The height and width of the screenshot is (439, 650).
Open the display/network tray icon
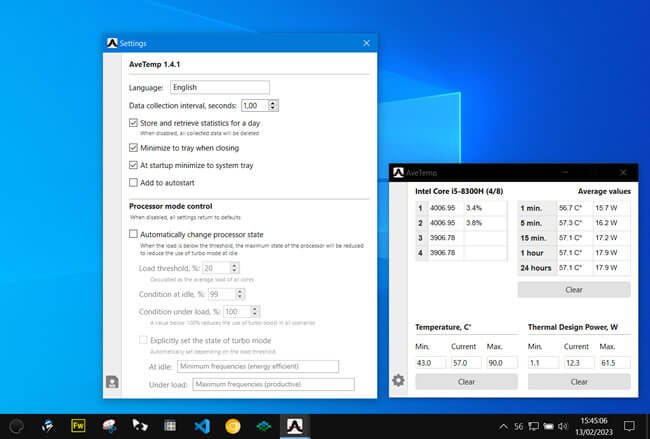[x=534, y=426]
